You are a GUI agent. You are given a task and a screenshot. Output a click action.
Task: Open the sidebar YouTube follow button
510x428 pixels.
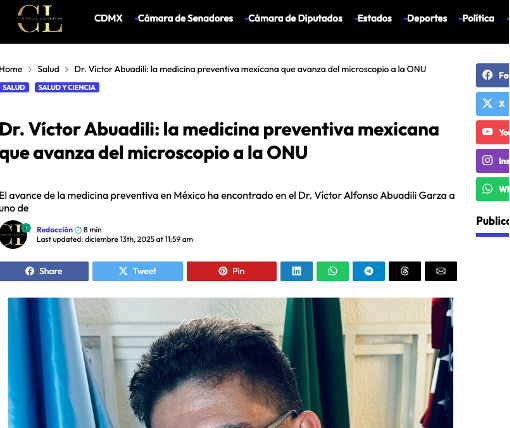493,132
